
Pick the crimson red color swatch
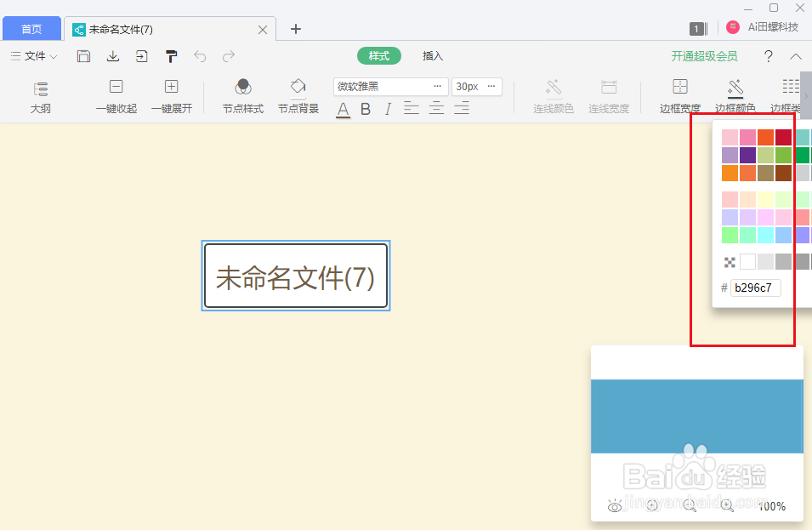(x=784, y=137)
